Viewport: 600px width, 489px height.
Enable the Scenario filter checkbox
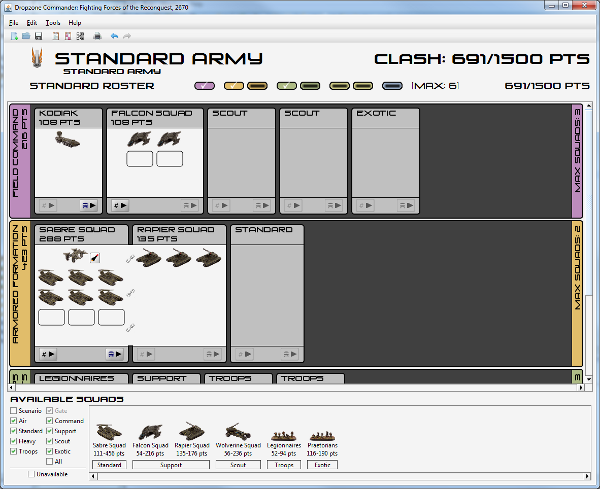click(14, 411)
